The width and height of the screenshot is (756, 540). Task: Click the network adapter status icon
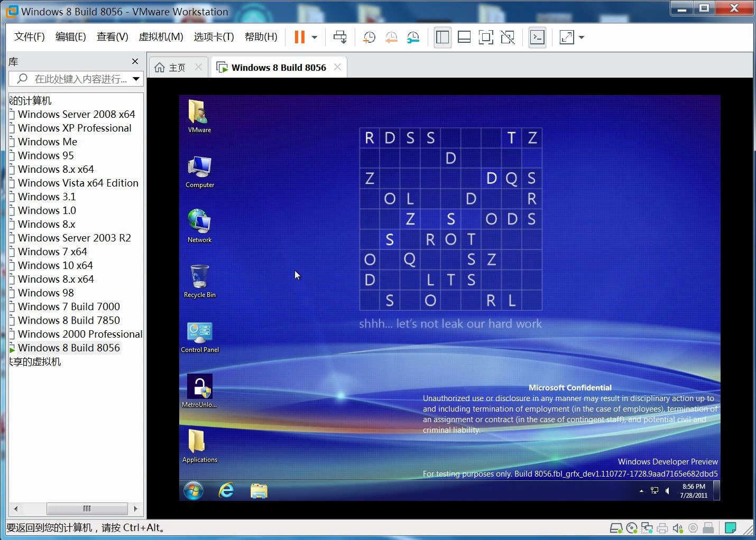click(x=647, y=528)
